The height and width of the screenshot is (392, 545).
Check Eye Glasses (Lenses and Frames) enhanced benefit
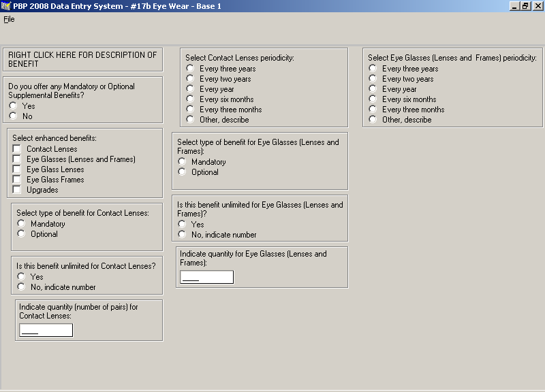[16, 159]
